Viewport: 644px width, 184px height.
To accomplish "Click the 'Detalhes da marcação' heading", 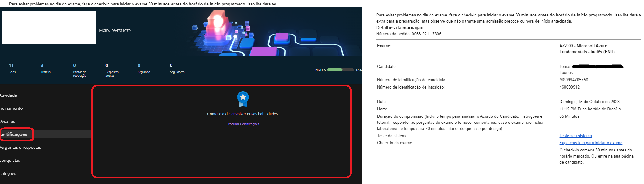I will [400, 27].
